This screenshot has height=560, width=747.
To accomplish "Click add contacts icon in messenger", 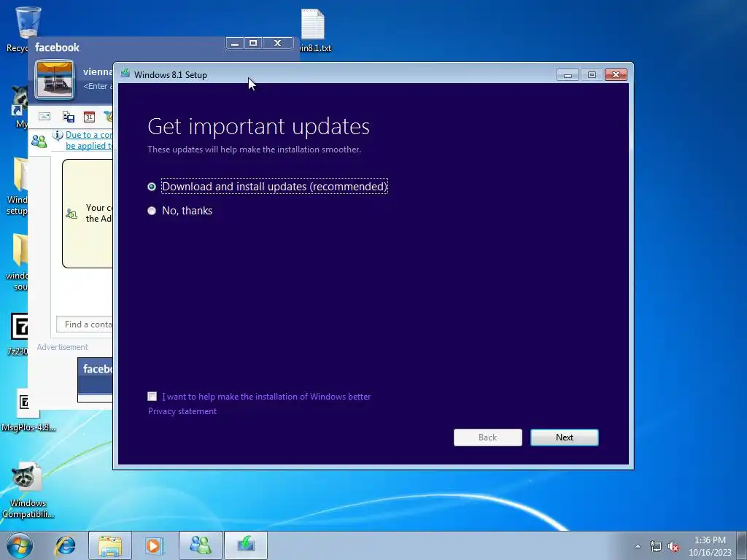I will point(39,141).
